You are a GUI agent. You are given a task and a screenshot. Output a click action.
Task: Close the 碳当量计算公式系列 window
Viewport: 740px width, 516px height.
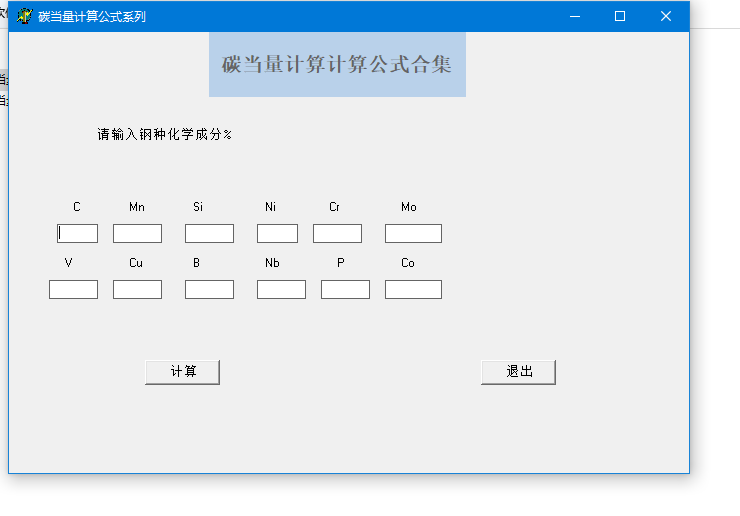tap(666, 16)
